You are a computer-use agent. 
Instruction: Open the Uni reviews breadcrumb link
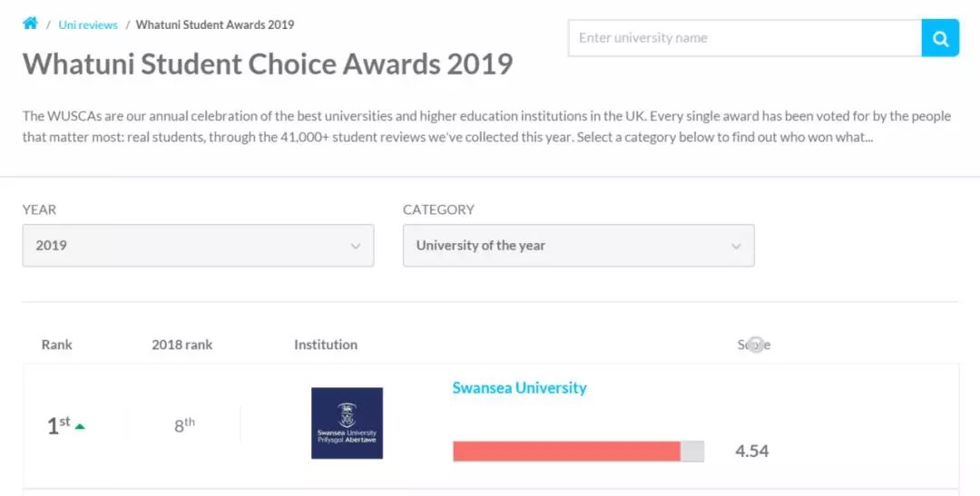[x=88, y=24]
